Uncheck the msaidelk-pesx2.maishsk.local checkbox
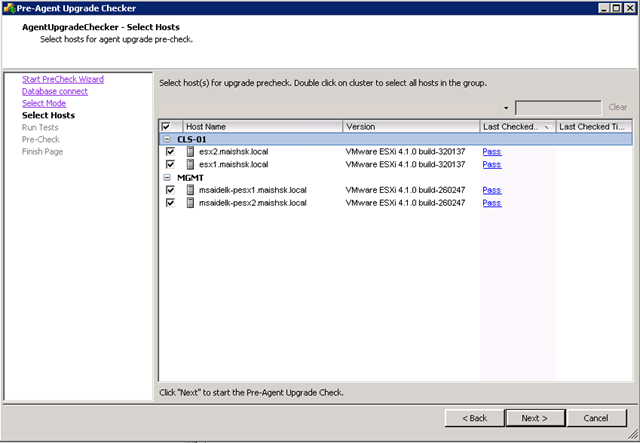 pos(170,203)
